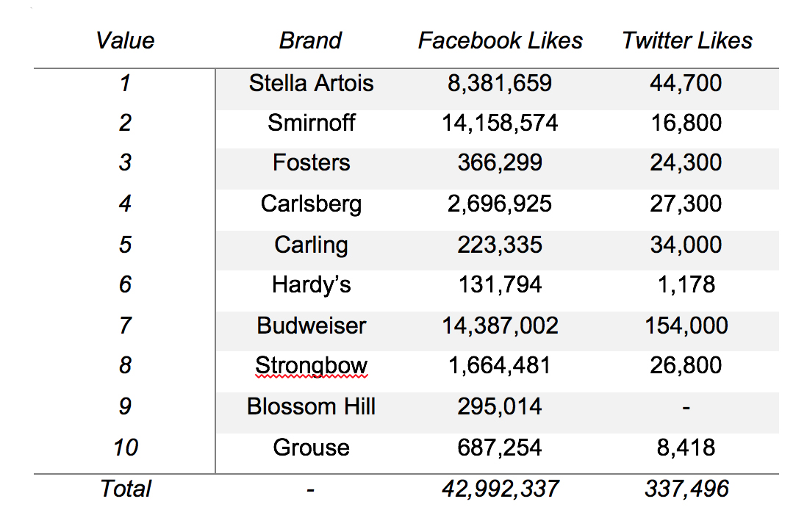The height and width of the screenshot is (532, 807).
Task: Click Stella Artois' Facebook likes 8,381,659
Action: 500,83
